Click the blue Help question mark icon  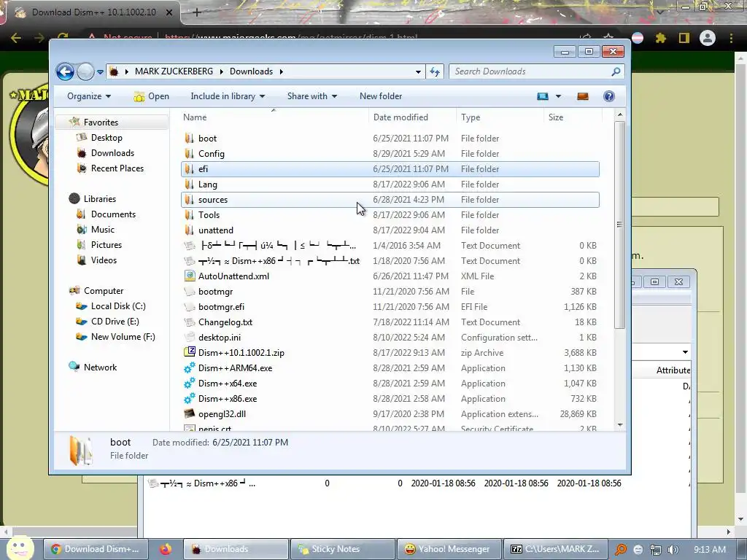pyautogui.click(x=609, y=96)
